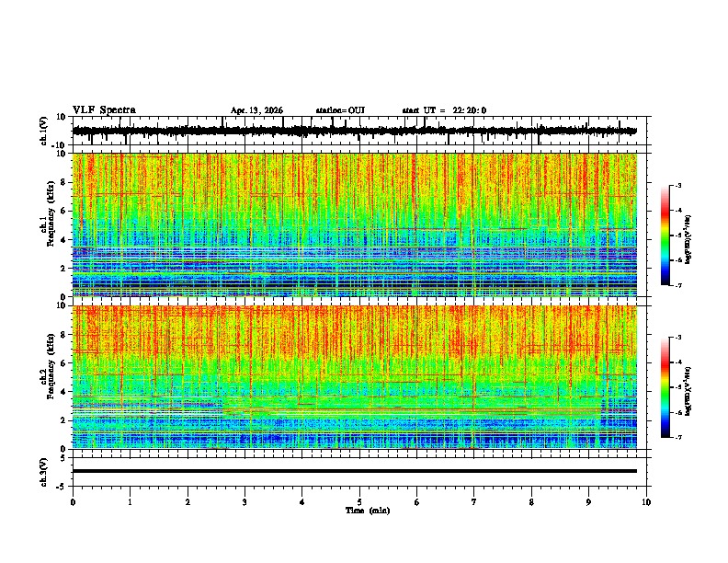Image resolution: width=728 pixels, height=563 pixels.
Task: Select the date text "Apr. 13, 2026"
Action: pyautogui.click(x=256, y=110)
